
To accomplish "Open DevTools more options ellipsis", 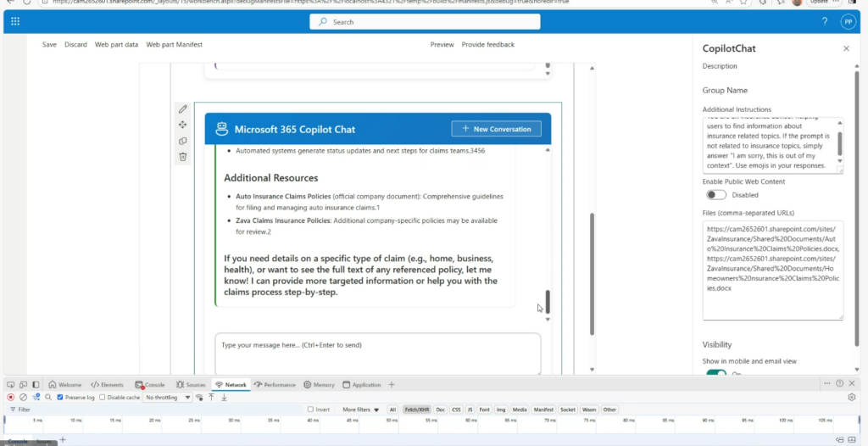I will [x=827, y=383].
